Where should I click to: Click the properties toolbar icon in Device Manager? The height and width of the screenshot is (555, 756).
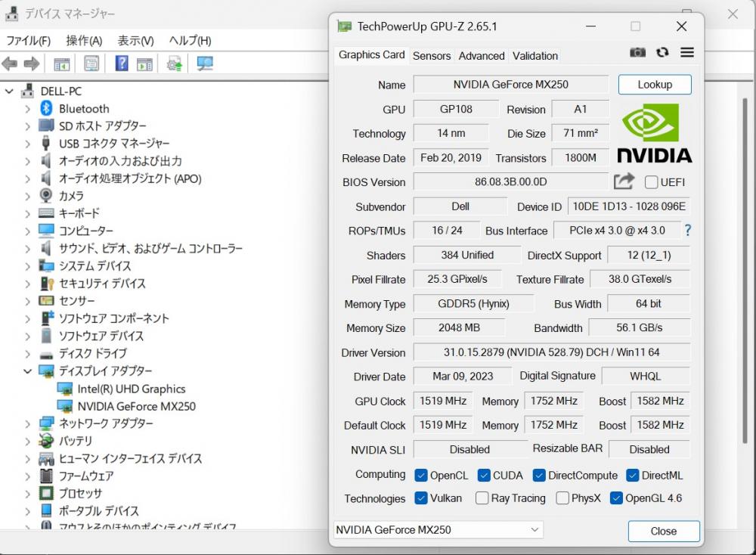91,64
